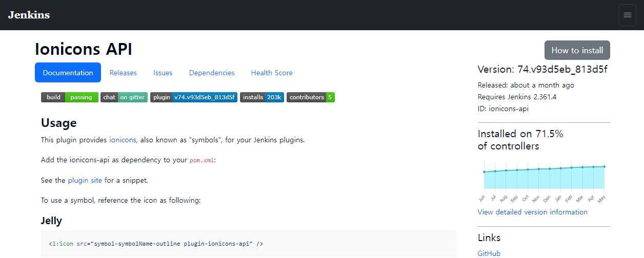Click the May data point on chart
This screenshot has height=258, width=644.
pos(605,166)
